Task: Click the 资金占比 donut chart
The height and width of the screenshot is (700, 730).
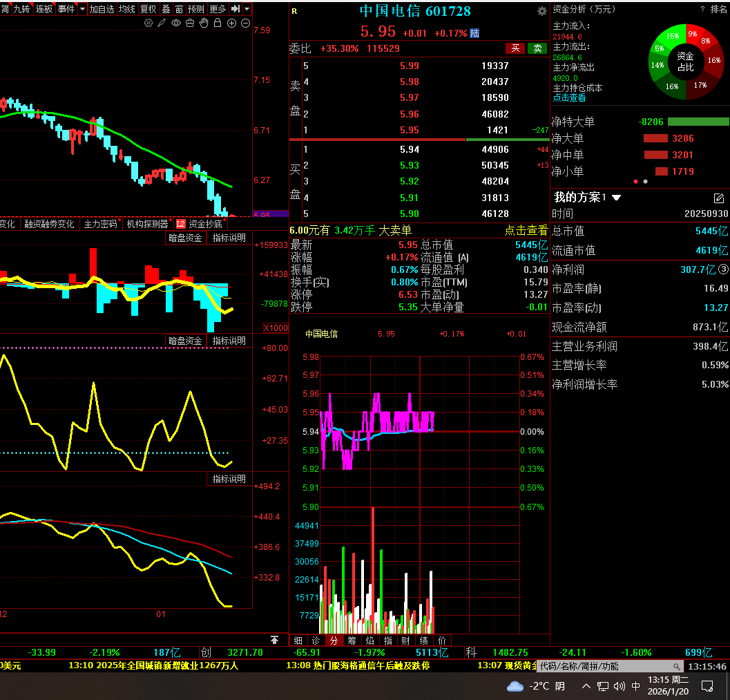Action: tap(686, 62)
